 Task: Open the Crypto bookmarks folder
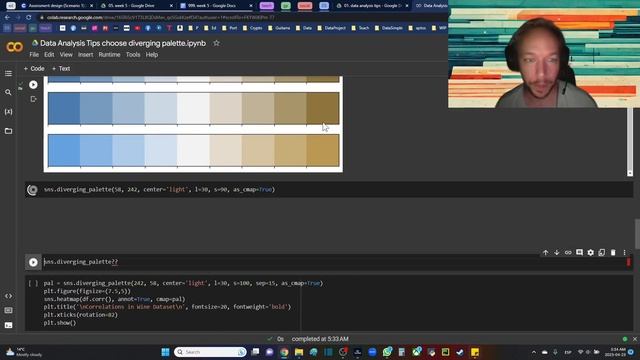[x=253, y=28]
